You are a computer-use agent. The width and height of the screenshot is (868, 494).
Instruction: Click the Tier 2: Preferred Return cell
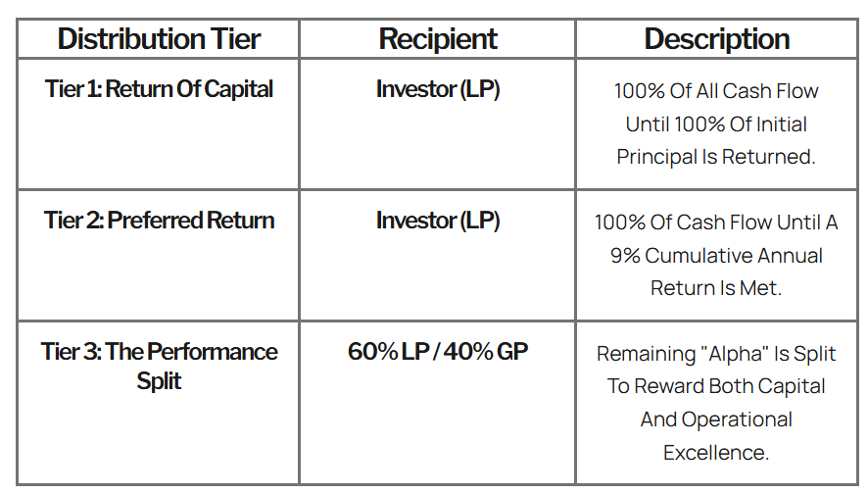click(x=159, y=221)
